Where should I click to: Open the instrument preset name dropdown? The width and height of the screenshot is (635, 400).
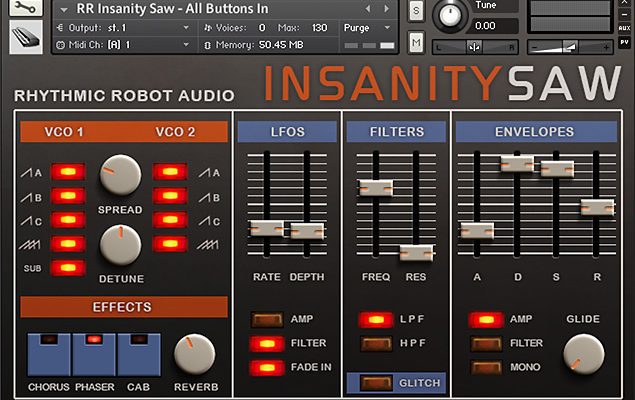230,9
